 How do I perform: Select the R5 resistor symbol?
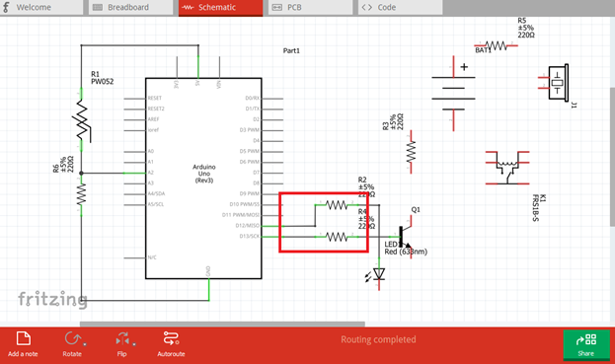coord(497,45)
